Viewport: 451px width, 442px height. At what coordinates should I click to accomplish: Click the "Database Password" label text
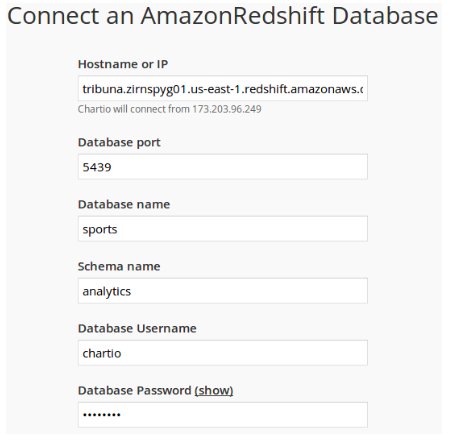(x=135, y=390)
